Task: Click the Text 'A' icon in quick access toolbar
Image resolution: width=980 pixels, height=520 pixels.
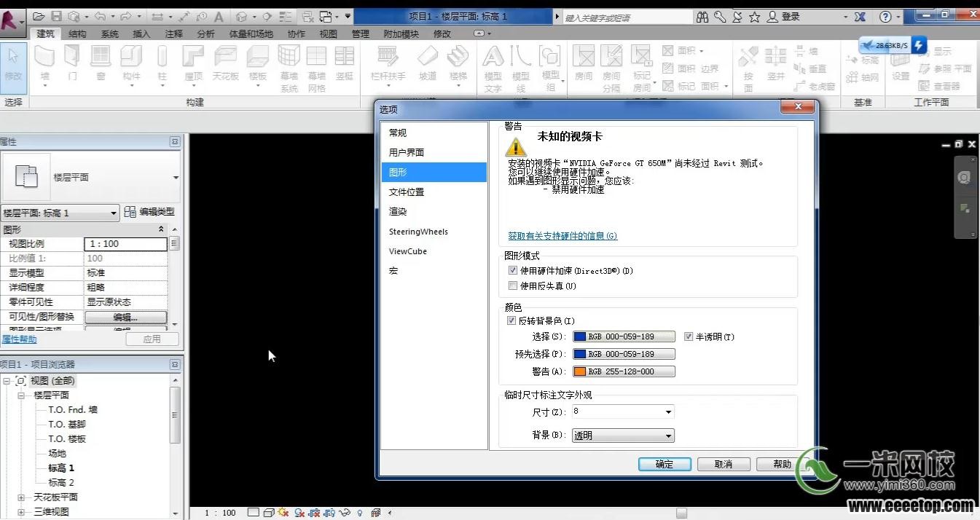Action: pyautogui.click(x=219, y=16)
